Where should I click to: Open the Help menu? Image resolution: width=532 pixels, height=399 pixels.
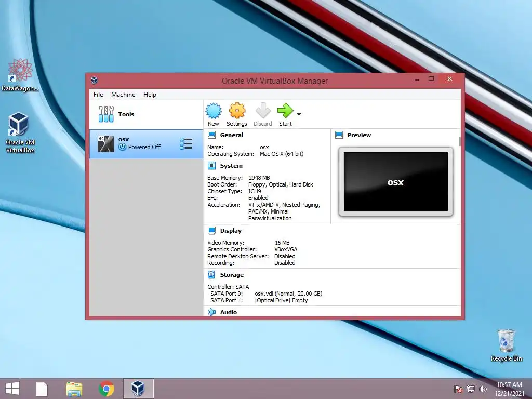[x=150, y=95]
